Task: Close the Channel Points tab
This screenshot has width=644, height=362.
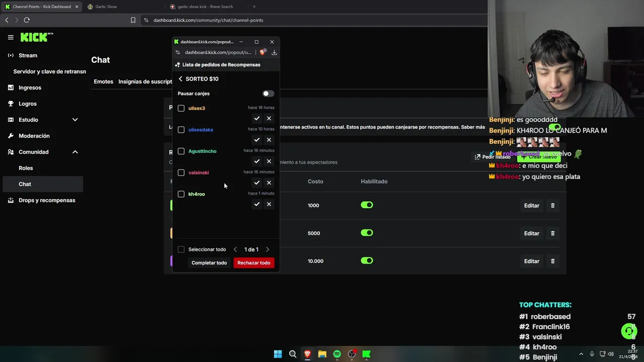Action: coord(76,7)
